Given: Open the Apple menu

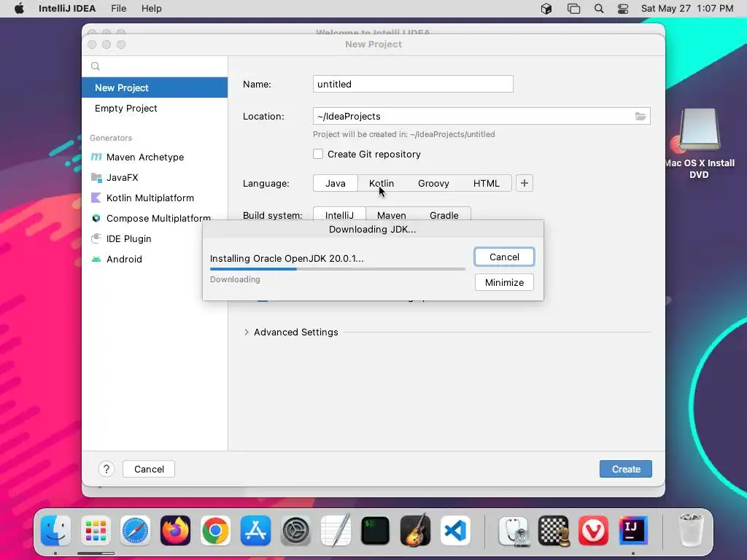Looking at the screenshot, I should click(x=19, y=9).
